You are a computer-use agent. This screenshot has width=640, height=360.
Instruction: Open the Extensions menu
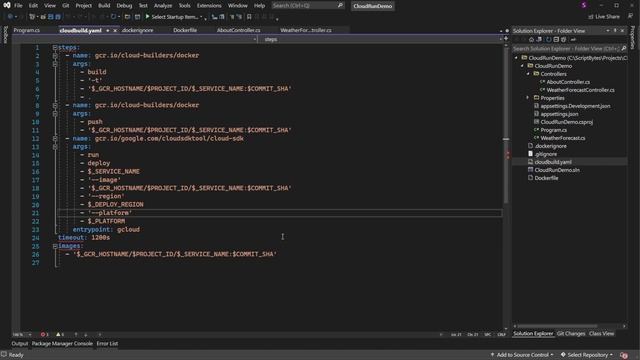tap(209, 6)
